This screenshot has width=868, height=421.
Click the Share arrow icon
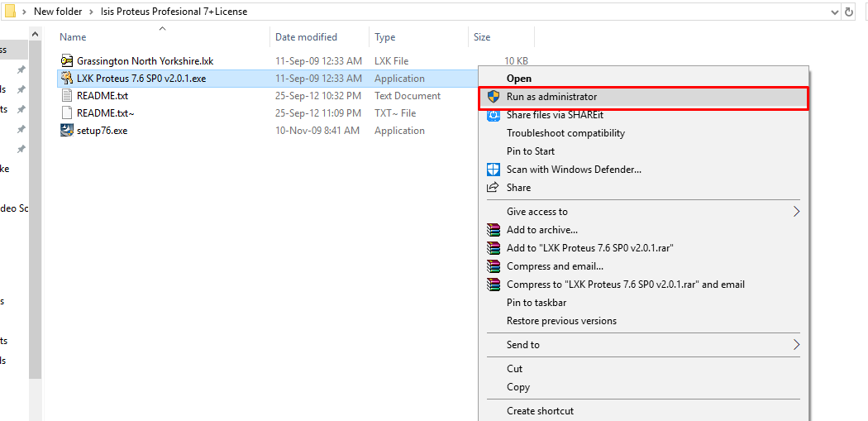click(x=493, y=187)
